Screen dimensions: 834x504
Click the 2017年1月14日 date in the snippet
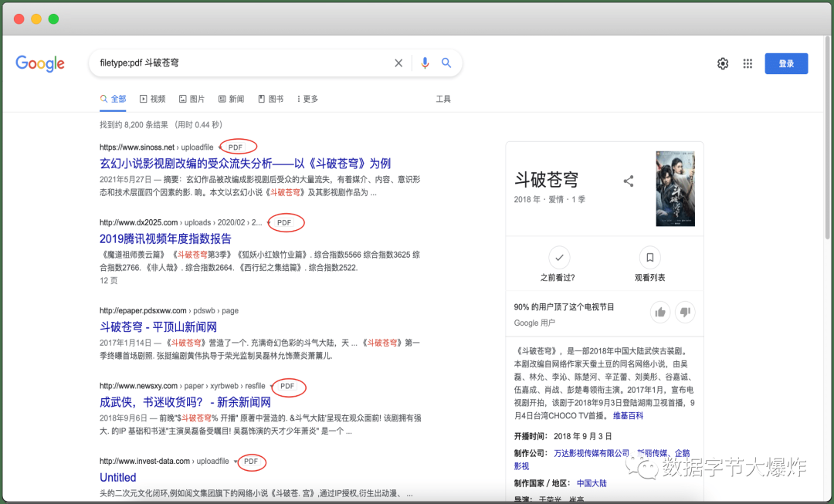[x=126, y=343]
